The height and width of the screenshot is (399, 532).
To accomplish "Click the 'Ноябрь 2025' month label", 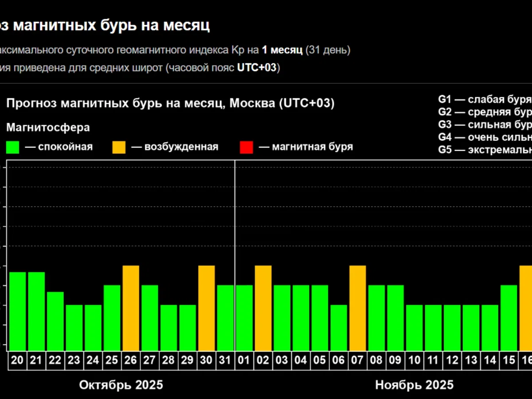I will tap(415, 384).
